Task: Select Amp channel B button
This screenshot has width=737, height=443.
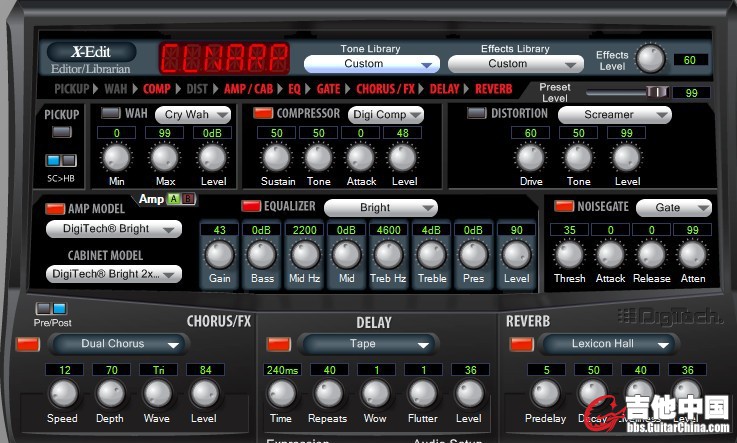Action: tap(187, 200)
